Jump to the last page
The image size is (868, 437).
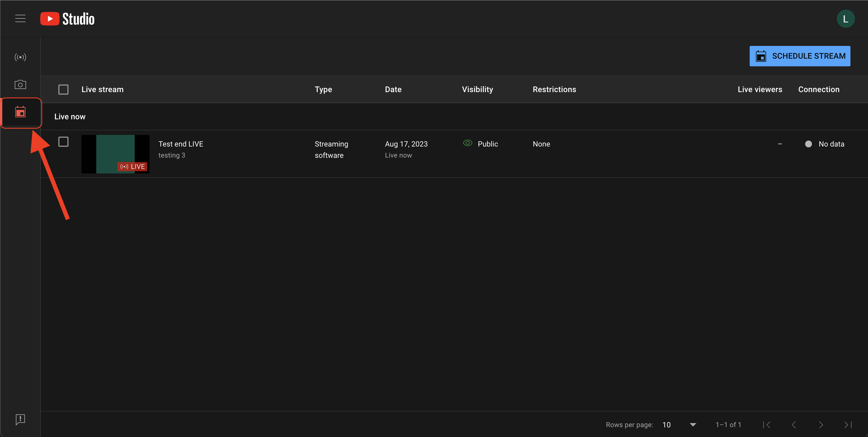coord(847,425)
